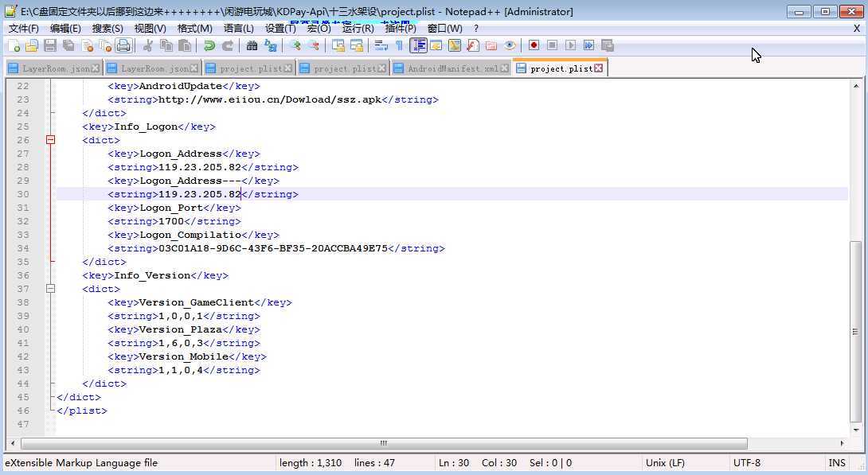Click the Save file toolbar icon
Image resolution: width=868 pixels, height=475 pixels.
coord(50,46)
